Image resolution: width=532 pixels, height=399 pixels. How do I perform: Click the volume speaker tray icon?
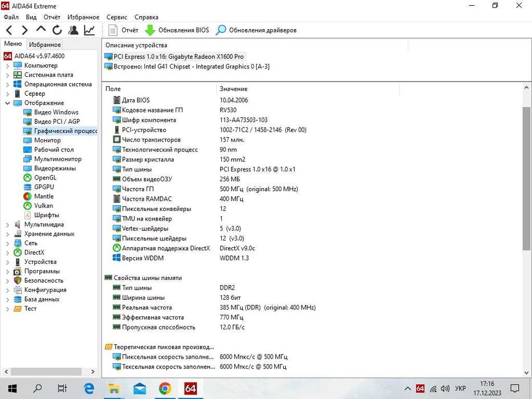click(x=445, y=389)
